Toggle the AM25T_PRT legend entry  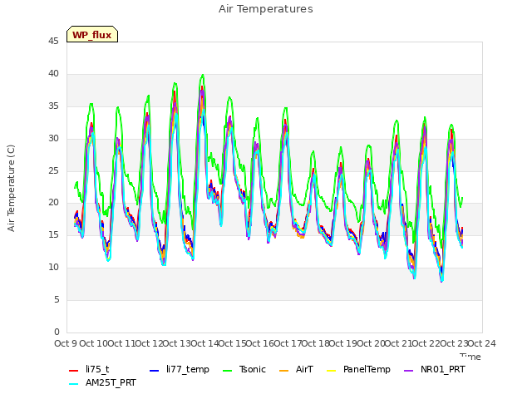tap(102, 382)
